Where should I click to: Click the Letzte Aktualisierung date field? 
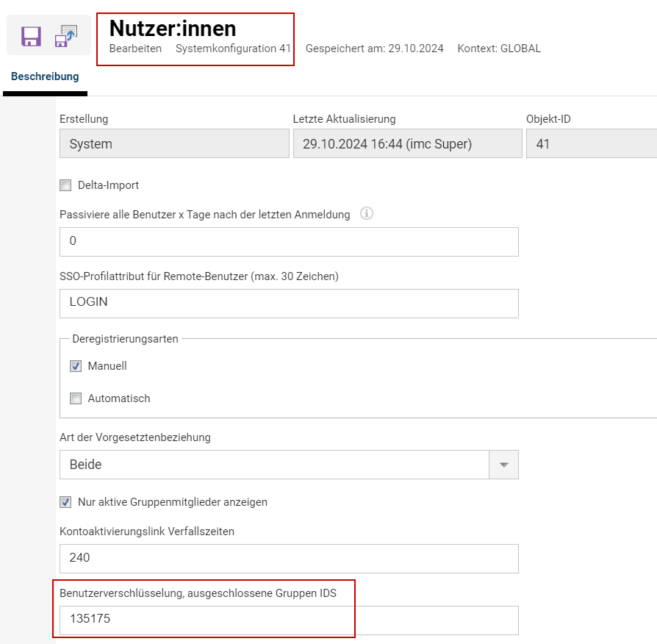pos(406,144)
